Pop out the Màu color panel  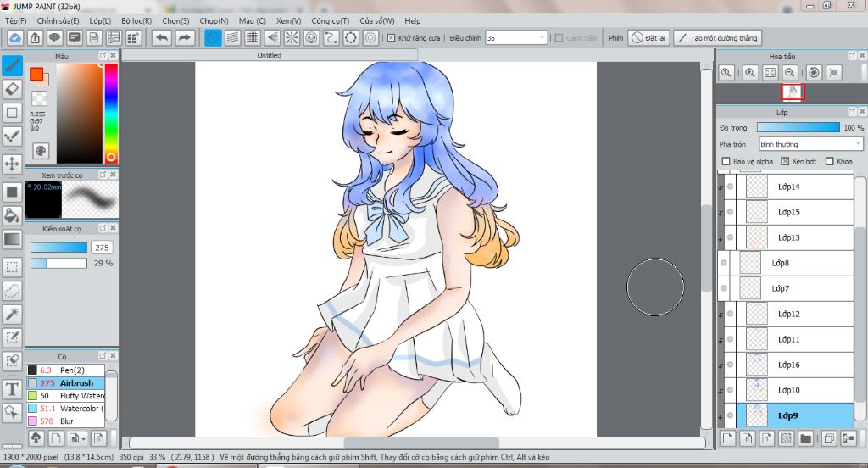(x=103, y=56)
